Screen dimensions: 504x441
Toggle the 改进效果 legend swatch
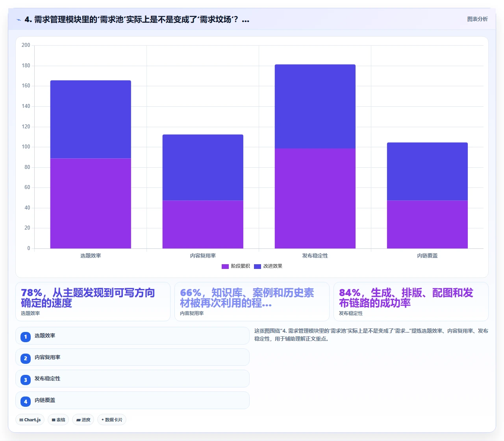258,267
